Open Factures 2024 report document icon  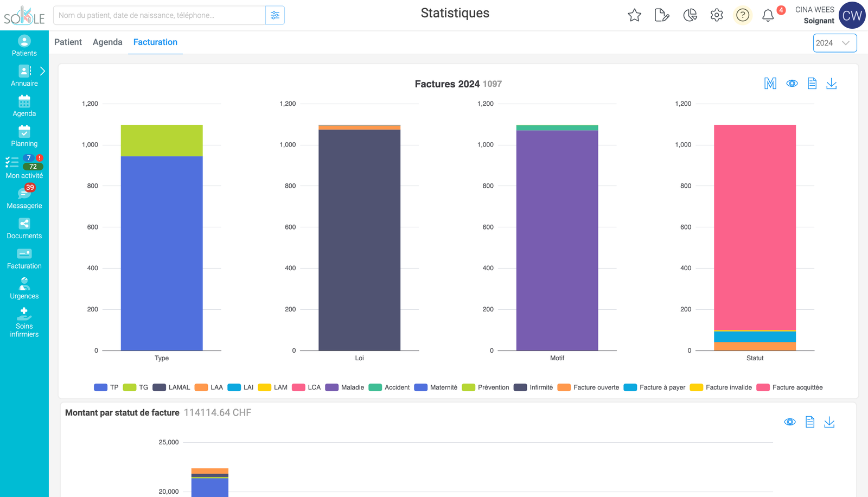click(x=812, y=84)
